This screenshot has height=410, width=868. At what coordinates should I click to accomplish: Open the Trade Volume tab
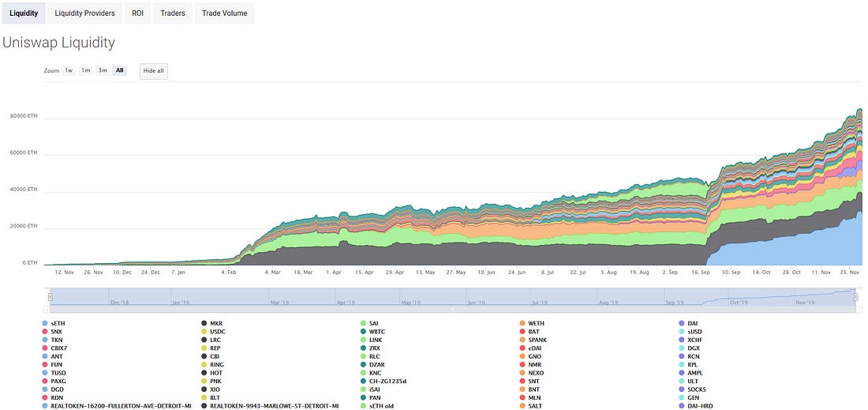225,13
